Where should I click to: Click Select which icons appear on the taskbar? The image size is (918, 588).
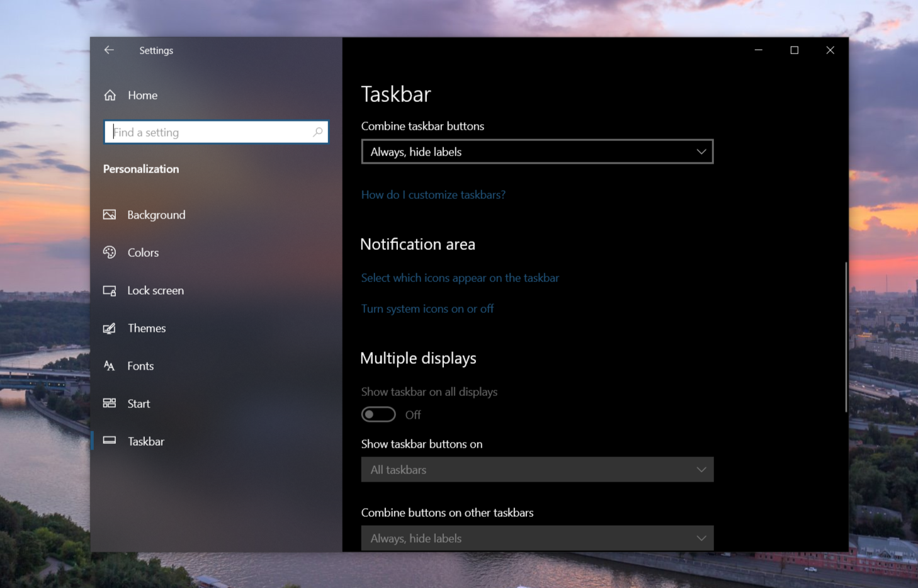[460, 278]
